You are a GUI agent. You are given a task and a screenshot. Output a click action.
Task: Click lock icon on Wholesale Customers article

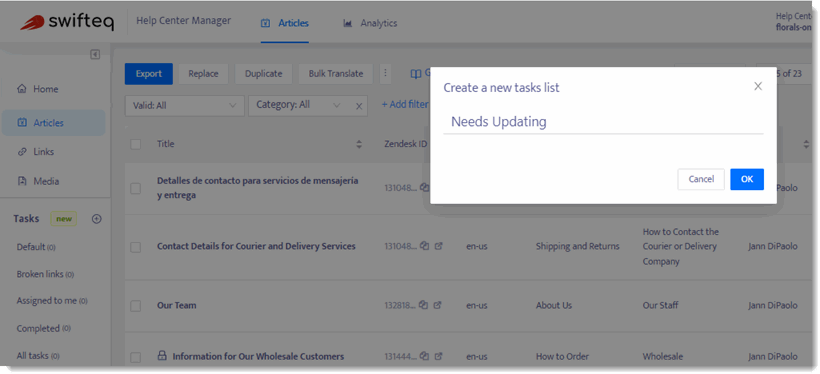point(162,356)
